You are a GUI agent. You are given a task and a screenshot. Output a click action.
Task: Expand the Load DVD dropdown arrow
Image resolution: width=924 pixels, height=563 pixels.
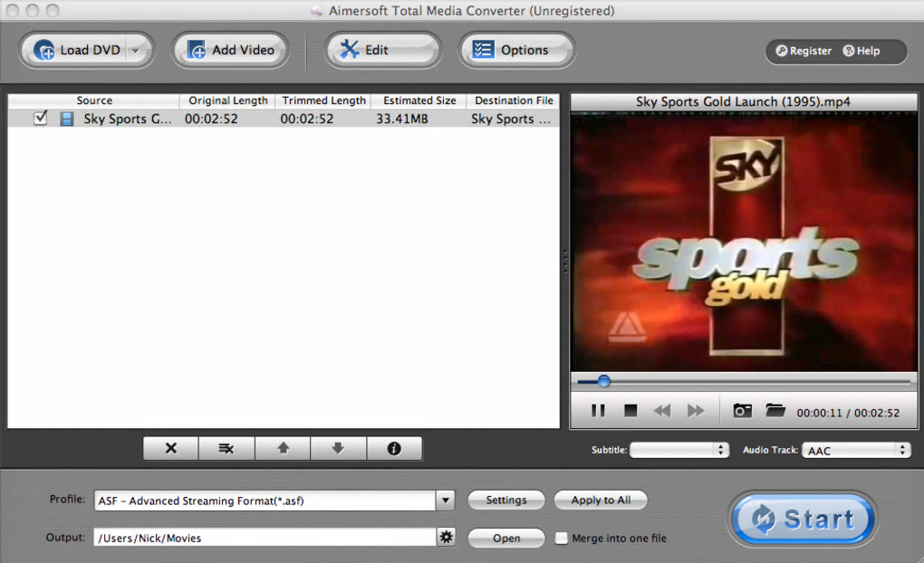(137, 51)
